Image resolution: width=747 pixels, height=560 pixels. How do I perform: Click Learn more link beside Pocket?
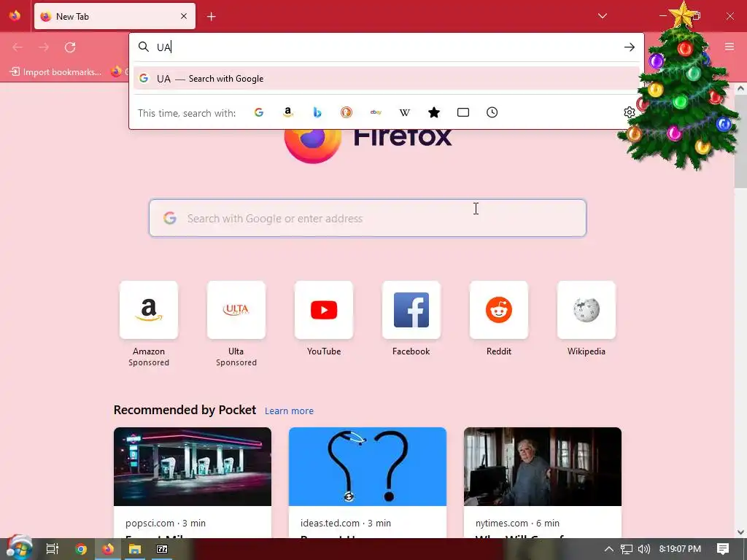[x=289, y=411]
